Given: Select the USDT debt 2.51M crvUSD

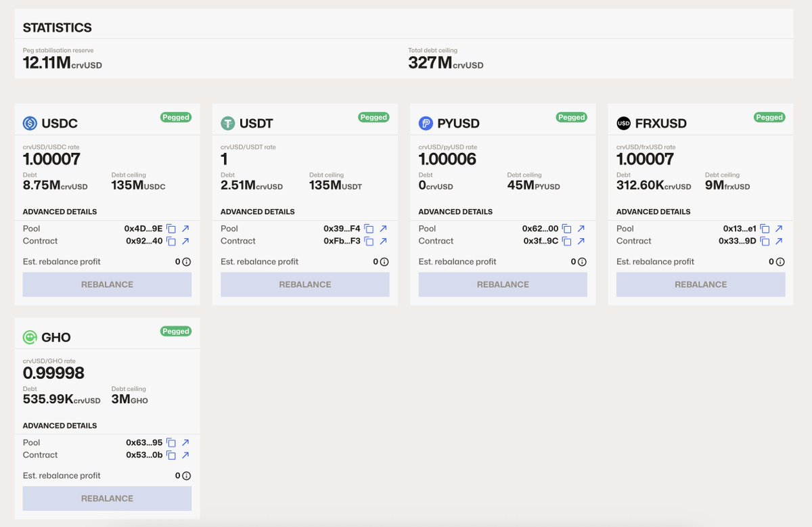Looking at the screenshot, I should point(252,185).
